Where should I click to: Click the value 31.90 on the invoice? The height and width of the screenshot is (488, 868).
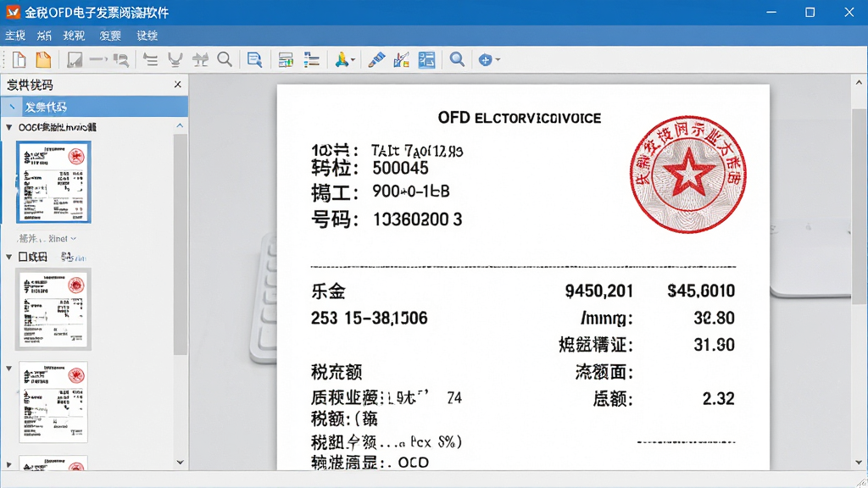tap(714, 345)
